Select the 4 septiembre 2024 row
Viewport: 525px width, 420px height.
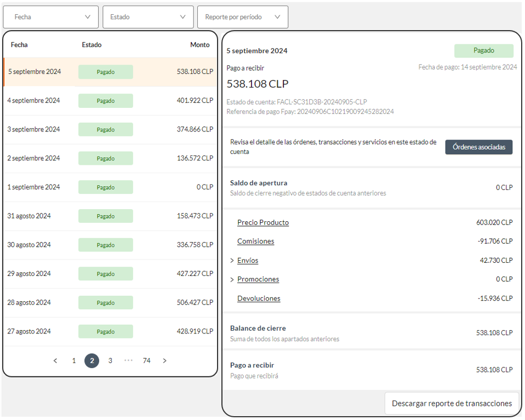point(110,101)
